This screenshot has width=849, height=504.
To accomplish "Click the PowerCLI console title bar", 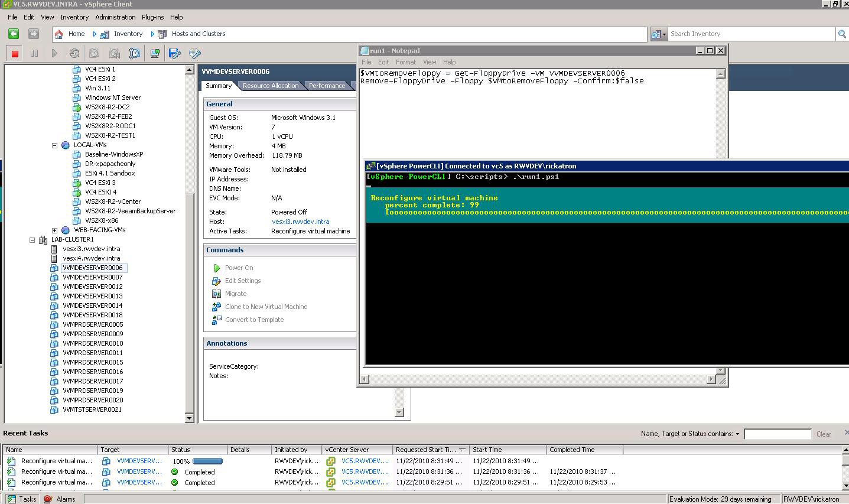I will [x=607, y=166].
